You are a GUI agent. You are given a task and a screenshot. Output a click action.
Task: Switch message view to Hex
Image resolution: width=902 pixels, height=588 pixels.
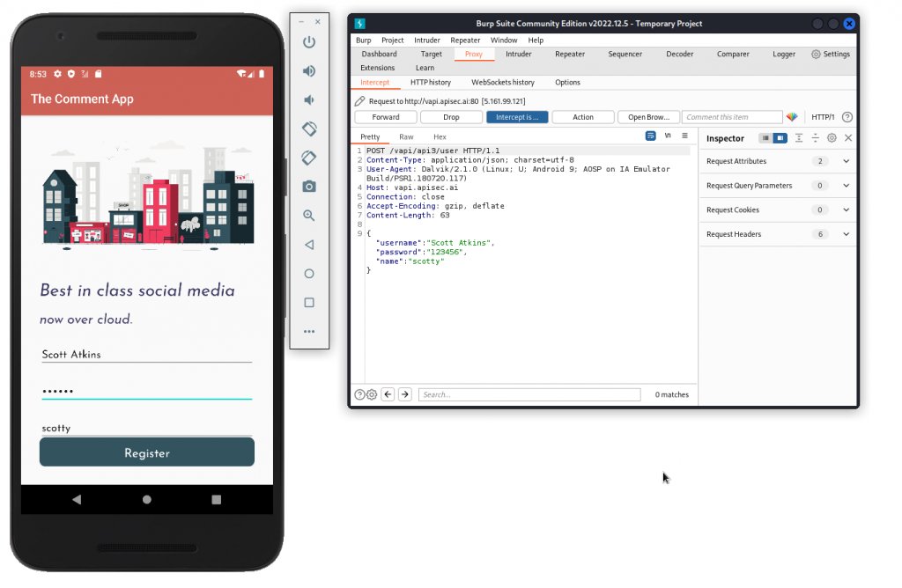click(440, 136)
